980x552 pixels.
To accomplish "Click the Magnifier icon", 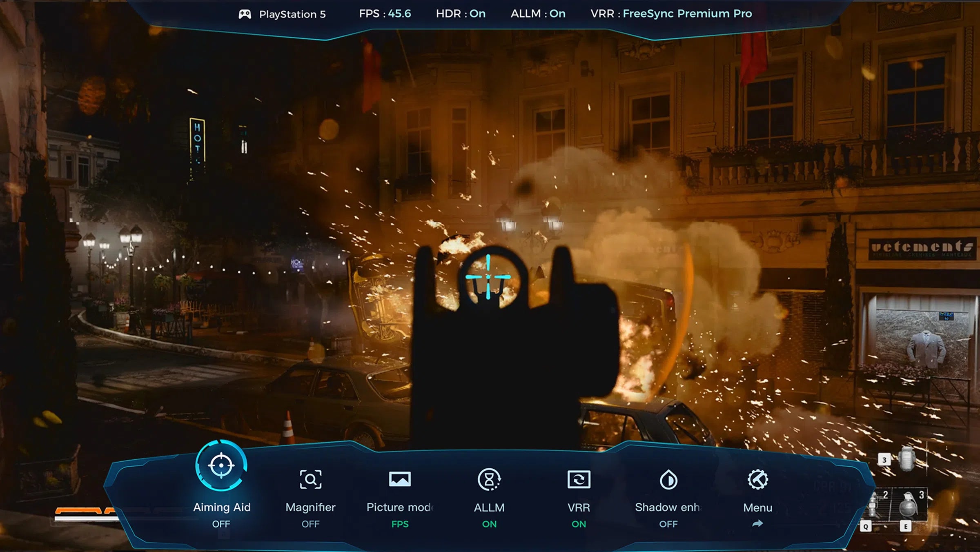I will [310, 479].
